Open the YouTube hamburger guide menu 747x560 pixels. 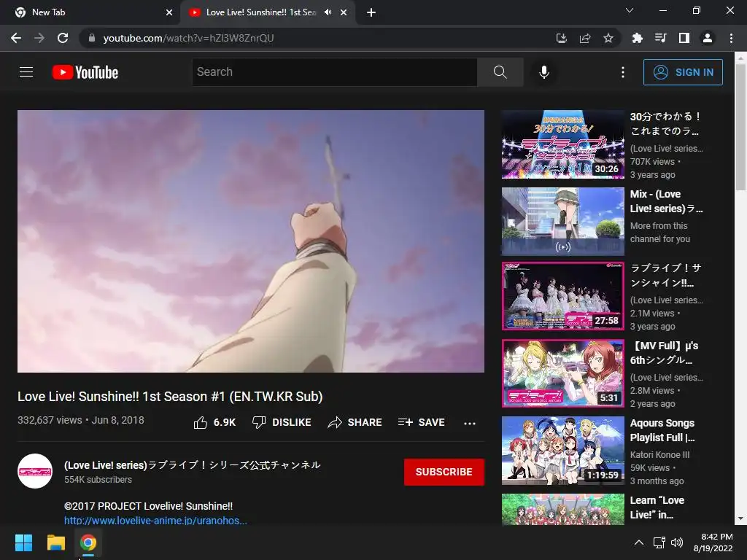click(26, 72)
